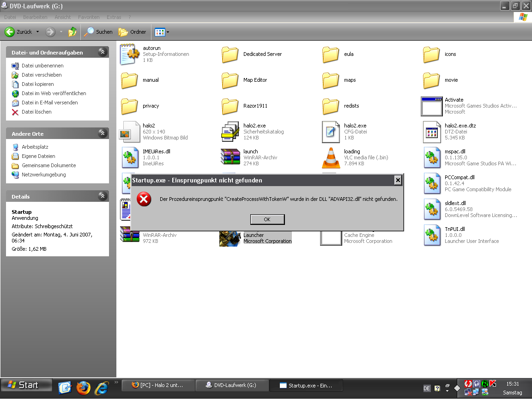Select the Razor1911 folder icon
532x399 pixels.
point(230,106)
